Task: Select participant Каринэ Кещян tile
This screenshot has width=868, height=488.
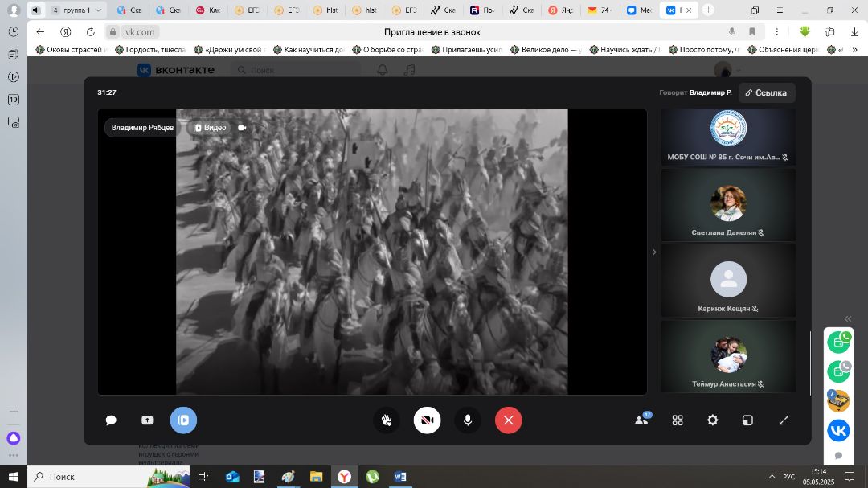Action: tap(728, 281)
